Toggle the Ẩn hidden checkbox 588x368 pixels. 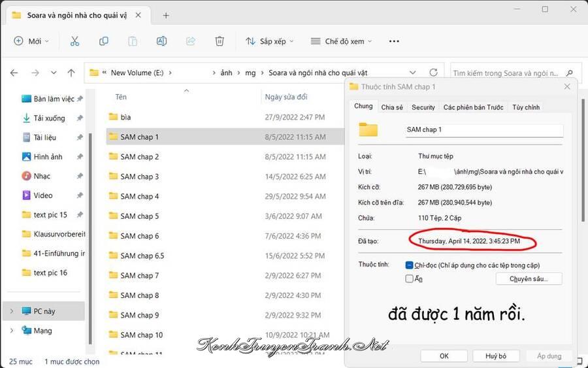[x=409, y=278]
